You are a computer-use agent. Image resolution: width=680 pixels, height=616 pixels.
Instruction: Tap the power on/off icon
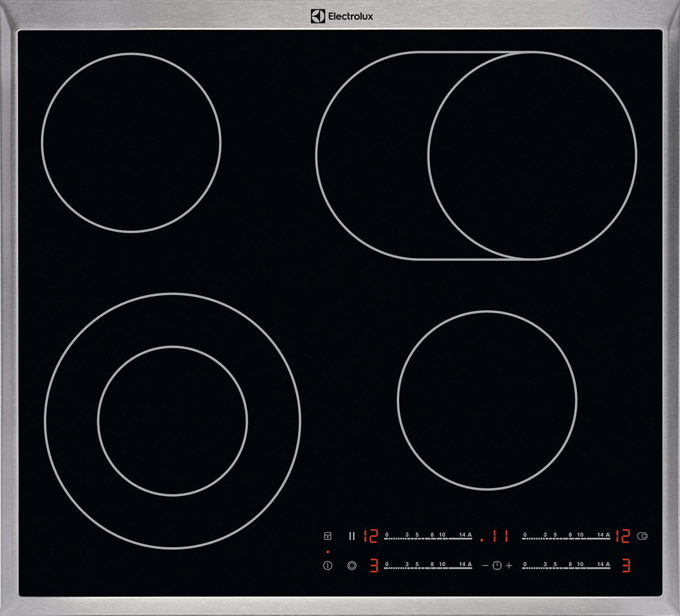(x=328, y=566)
